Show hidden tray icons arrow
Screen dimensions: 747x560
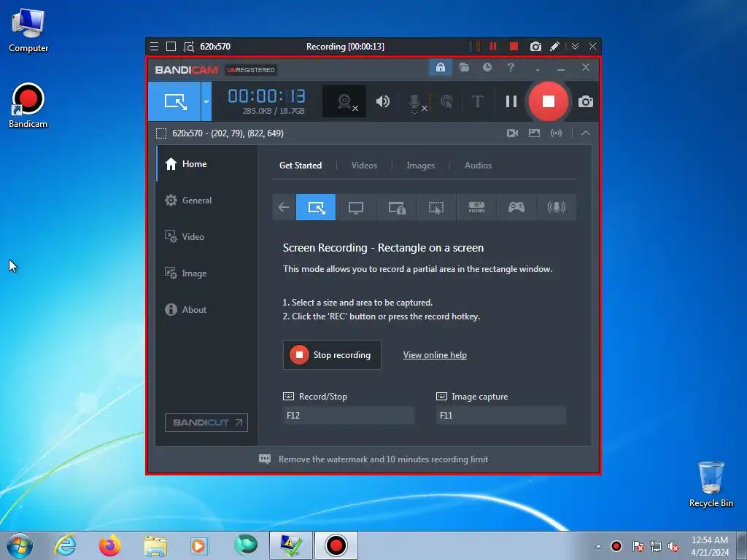click(x=598, y=546)
